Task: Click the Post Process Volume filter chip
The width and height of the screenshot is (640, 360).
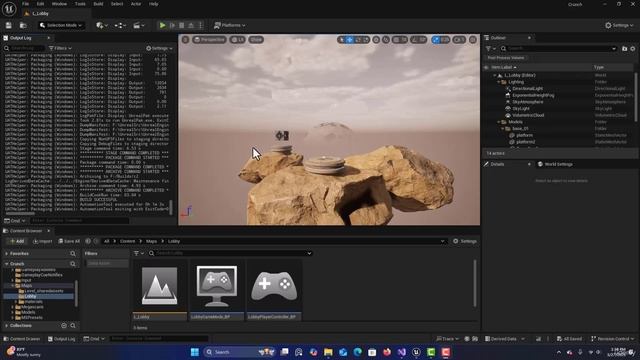Action: coord(506,58)
